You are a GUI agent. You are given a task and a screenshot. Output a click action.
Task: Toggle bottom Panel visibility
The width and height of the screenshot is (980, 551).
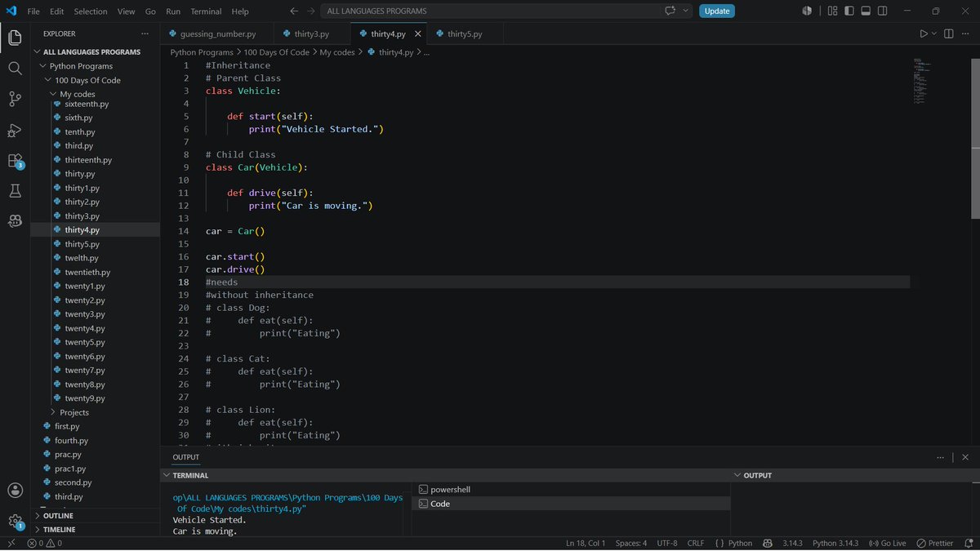point(867,11)
